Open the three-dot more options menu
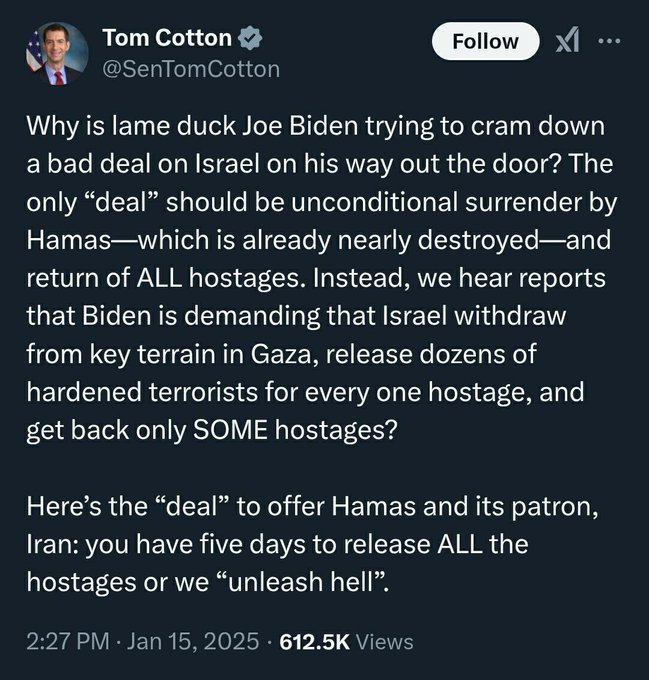The image size is (649, 680). click(x=609, y=41)
